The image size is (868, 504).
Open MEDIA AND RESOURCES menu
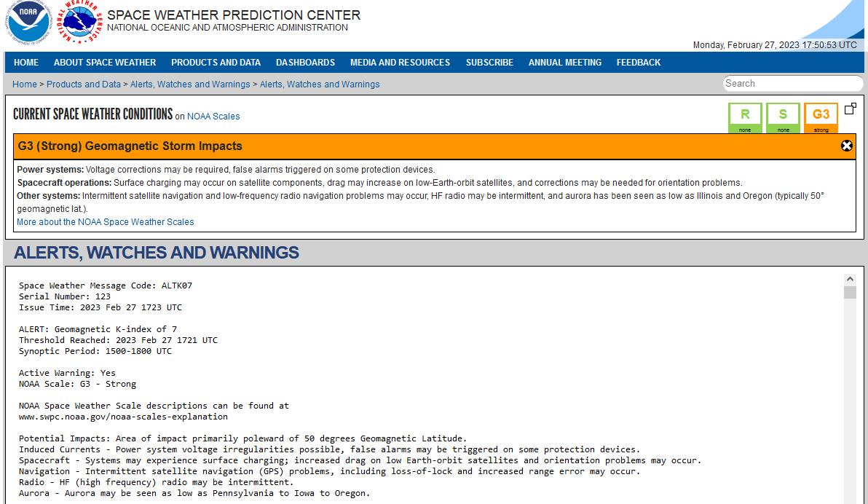tap(400, 63)
